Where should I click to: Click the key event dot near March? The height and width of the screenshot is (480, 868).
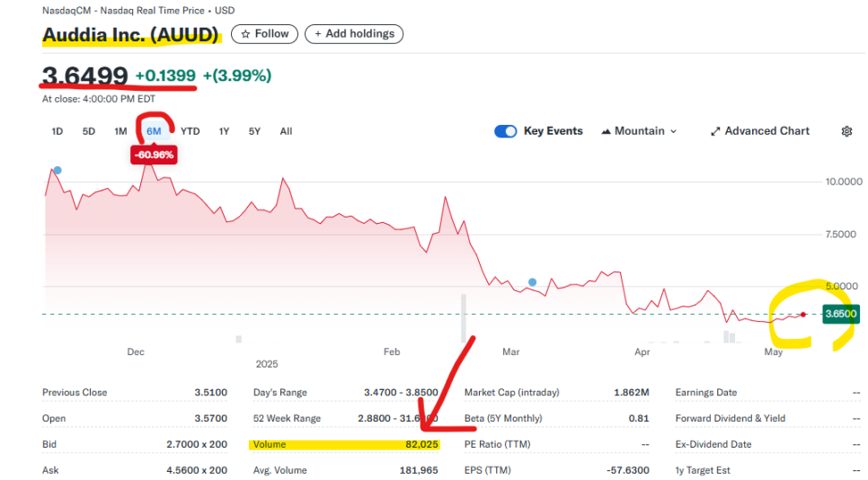click(532, 282)
